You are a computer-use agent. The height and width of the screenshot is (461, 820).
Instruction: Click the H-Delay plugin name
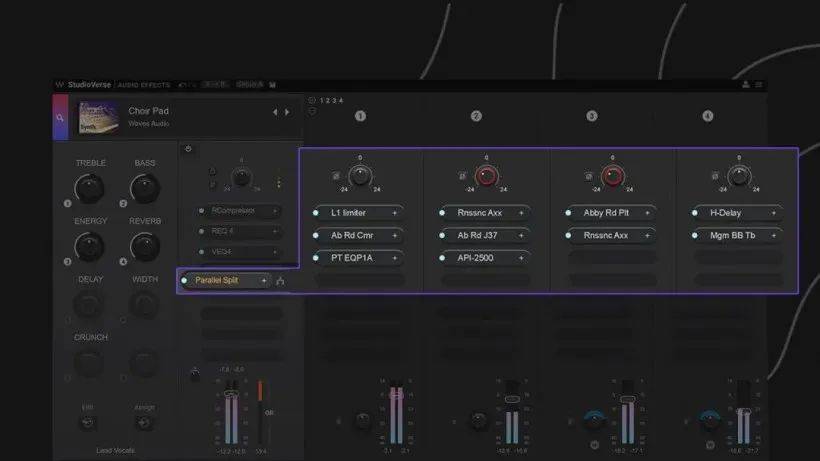(725, 213)
